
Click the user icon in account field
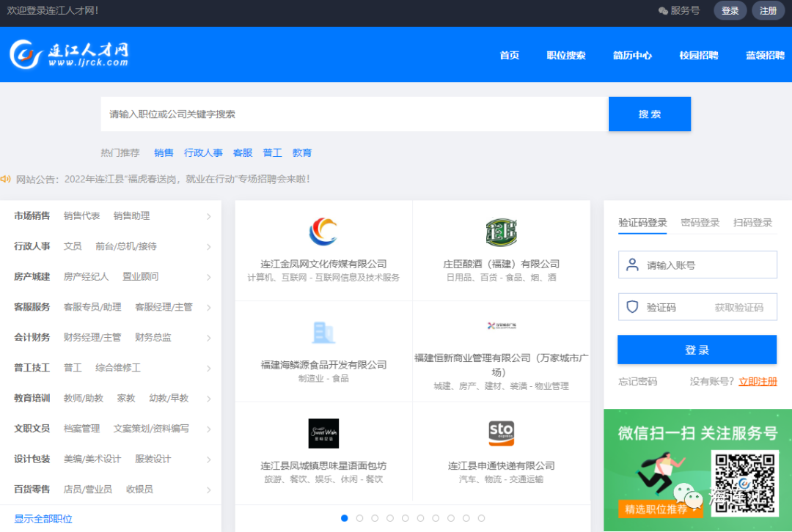[632, 265]
